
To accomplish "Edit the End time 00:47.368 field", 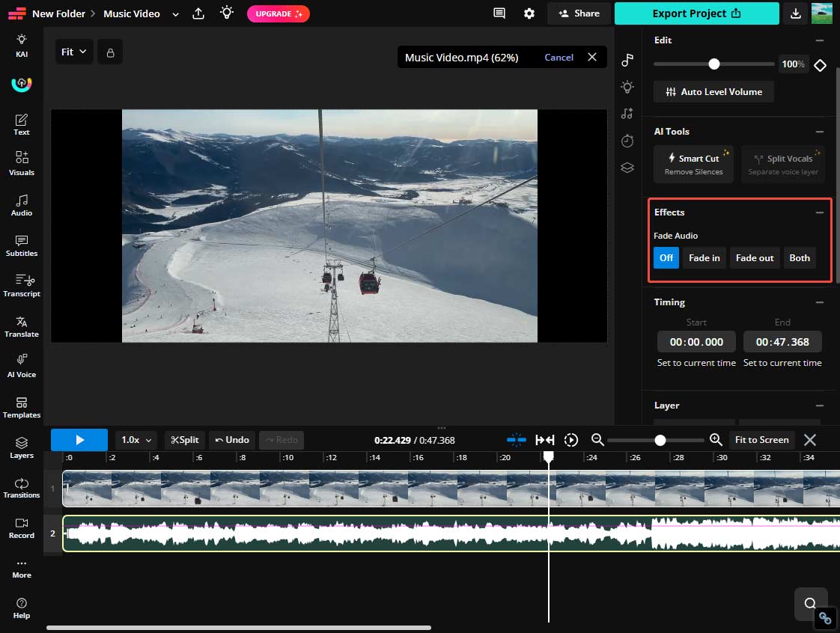I will (782, 342).
